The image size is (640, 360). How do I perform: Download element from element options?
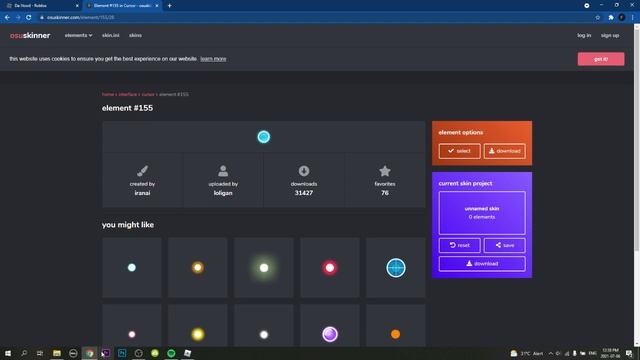(504, 151)
